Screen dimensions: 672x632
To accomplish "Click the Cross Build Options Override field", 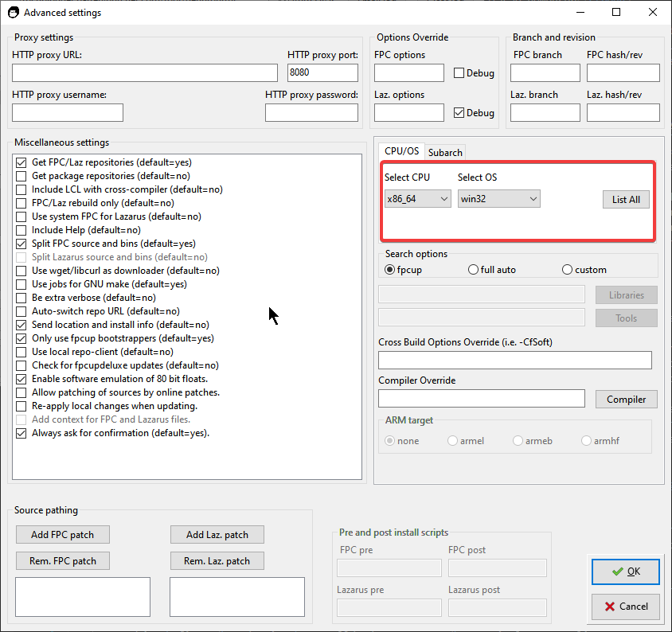I will (x=514, y=360).
